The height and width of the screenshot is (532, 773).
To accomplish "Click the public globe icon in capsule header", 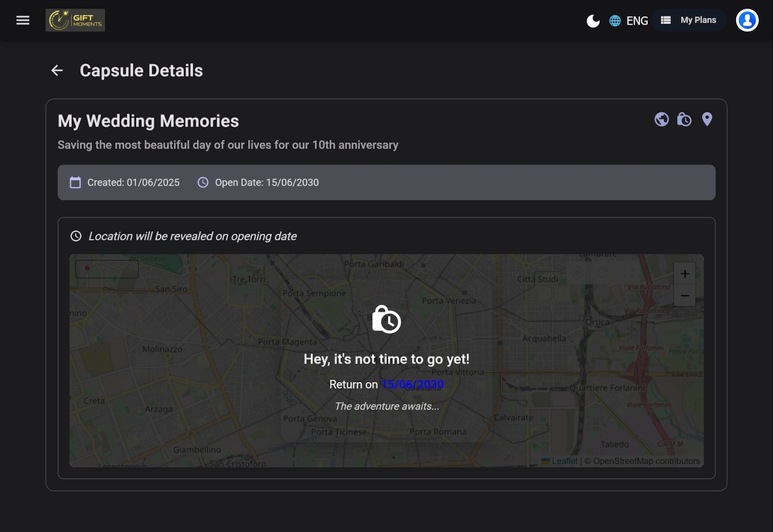I will click(662, 119).
